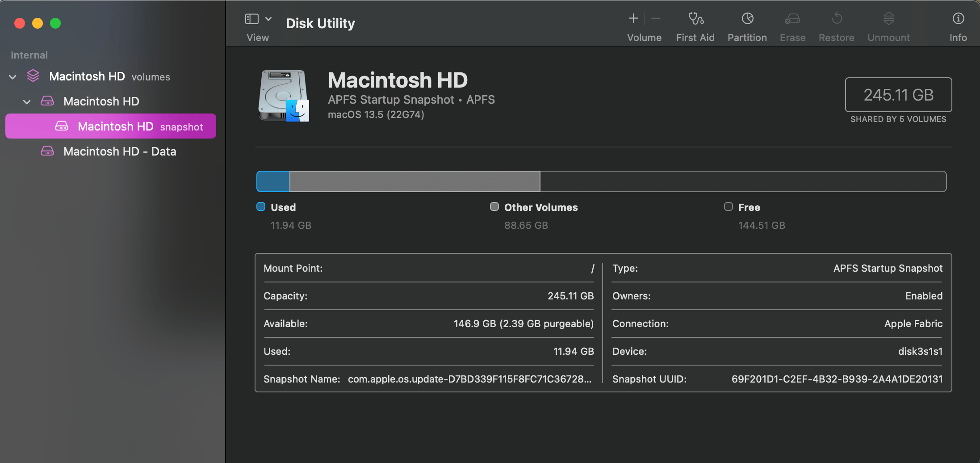
Task: Click the add volume plus icon
Action: pos(633,19)
